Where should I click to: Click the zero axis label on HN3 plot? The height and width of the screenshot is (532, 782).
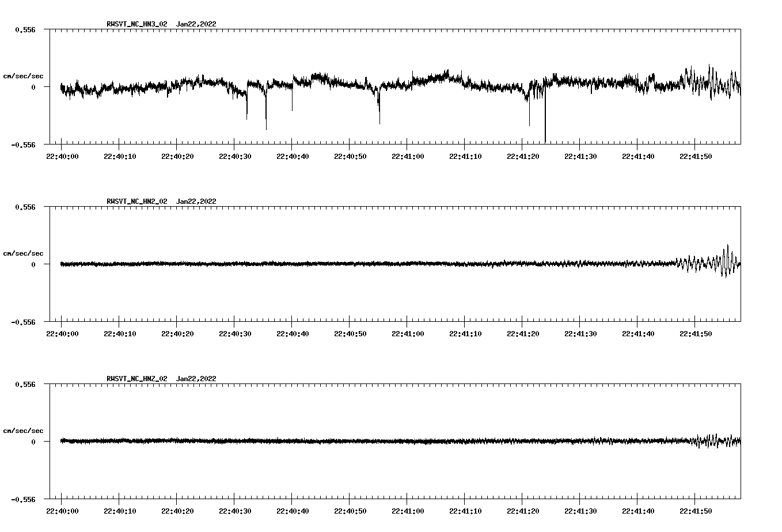[x=33, y=87]
